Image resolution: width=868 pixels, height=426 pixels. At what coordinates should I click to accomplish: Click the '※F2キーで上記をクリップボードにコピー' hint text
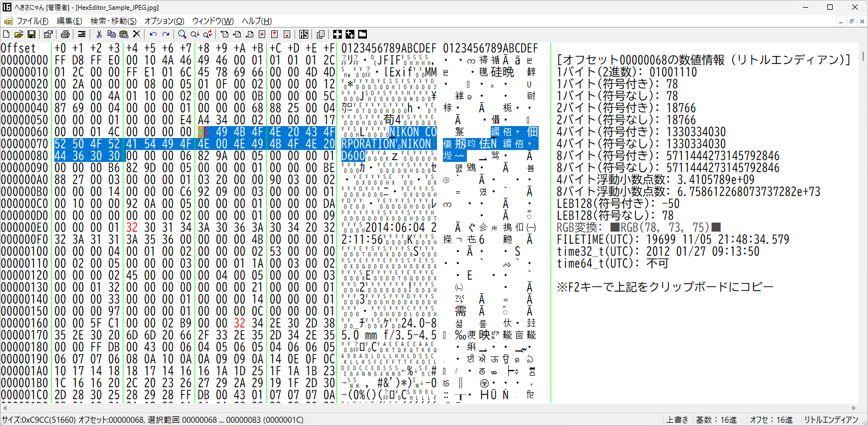click(x=665, y=287)
